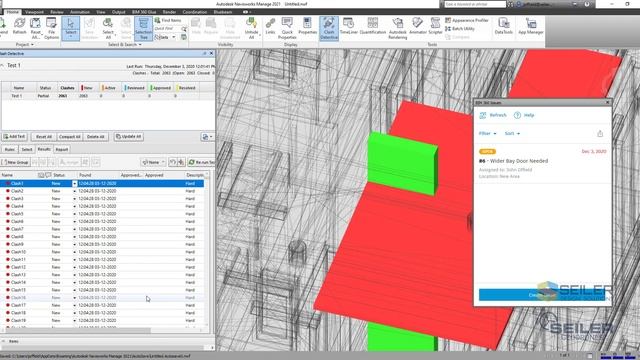Open the None isolation dropdown

(x=153, y=162)
